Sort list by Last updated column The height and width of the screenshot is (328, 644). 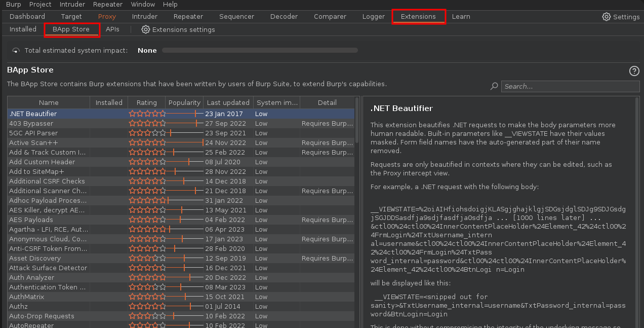click(x=228, y=102)
